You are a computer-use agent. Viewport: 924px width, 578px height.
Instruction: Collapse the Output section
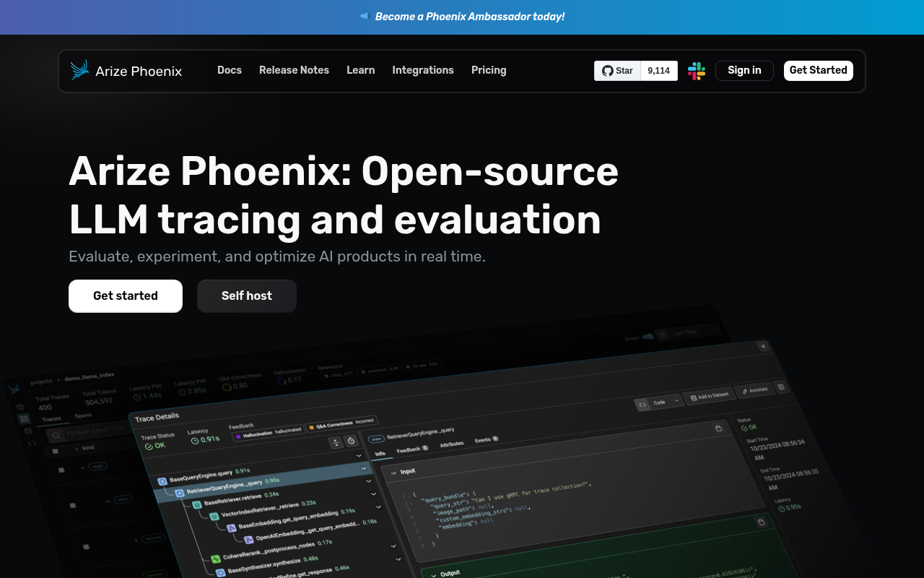click(x=434, y=574)
